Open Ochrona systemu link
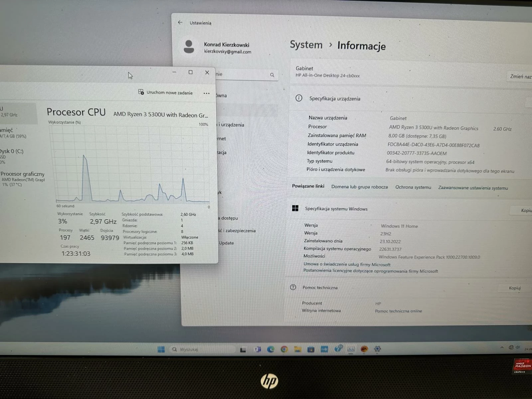The image size is (532, 399). 413,187
